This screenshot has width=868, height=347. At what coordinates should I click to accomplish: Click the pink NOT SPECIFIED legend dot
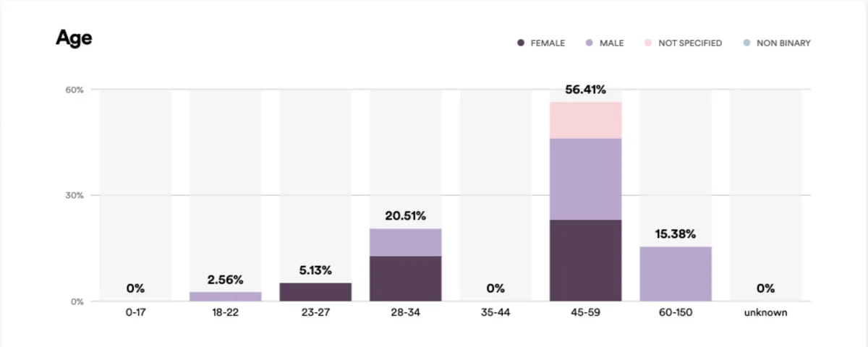[x=648, y=43]
